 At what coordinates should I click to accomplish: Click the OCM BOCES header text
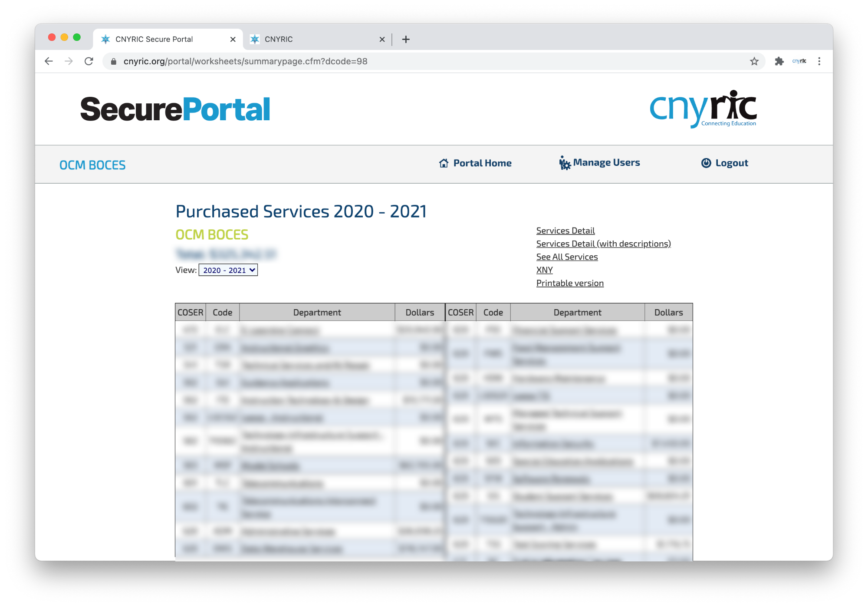tap(92, 165)
